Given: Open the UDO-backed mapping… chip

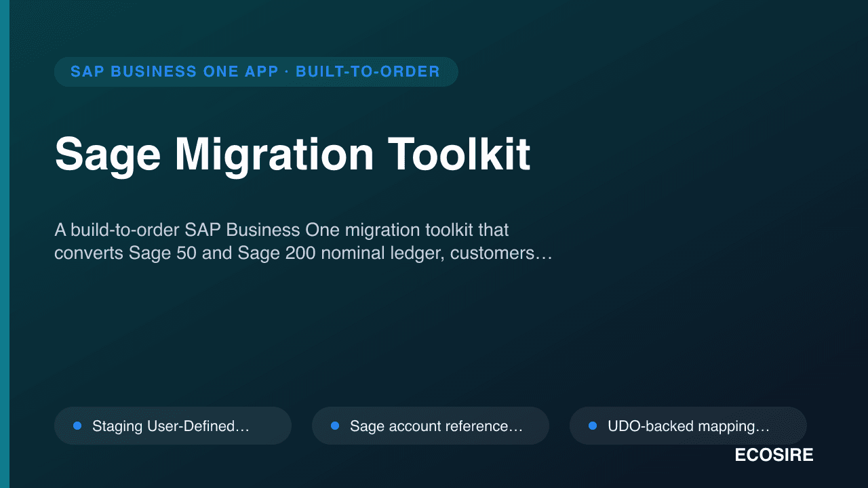Looking at the screenshot, I should pos(688,426).
